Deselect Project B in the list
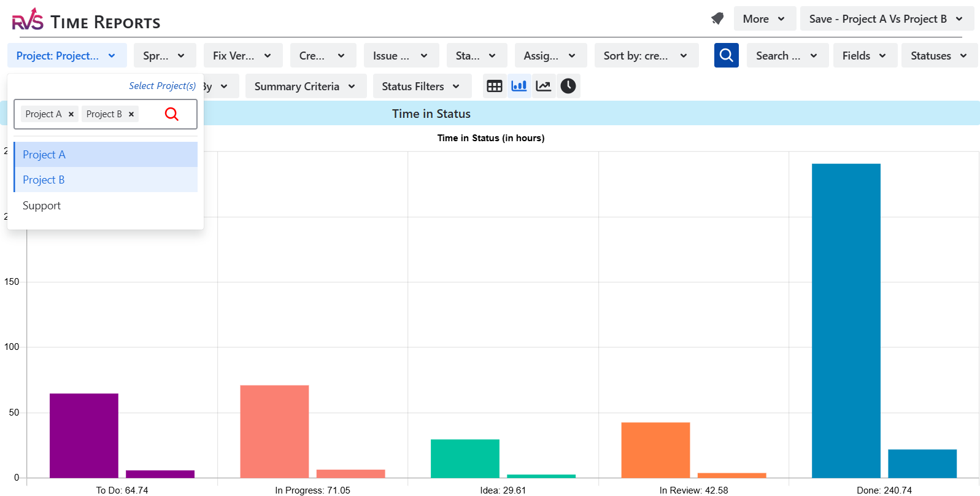Image resolution: width=980 pixels, height=496 pixels. pos(106,180)
